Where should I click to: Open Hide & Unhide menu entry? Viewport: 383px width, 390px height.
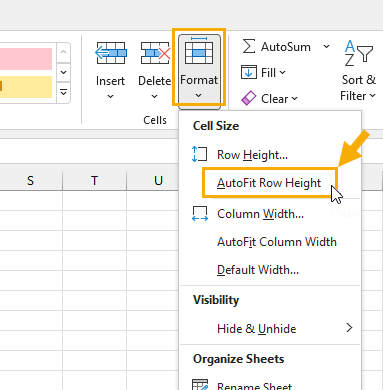(270, 329)
